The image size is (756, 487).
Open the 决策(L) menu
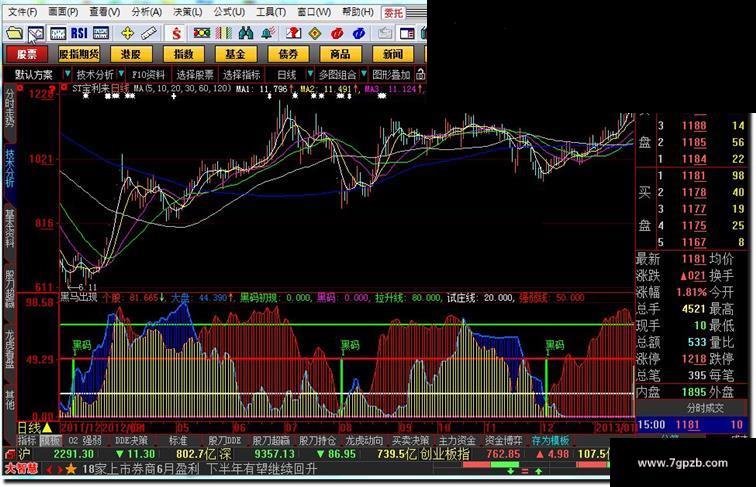188,12
